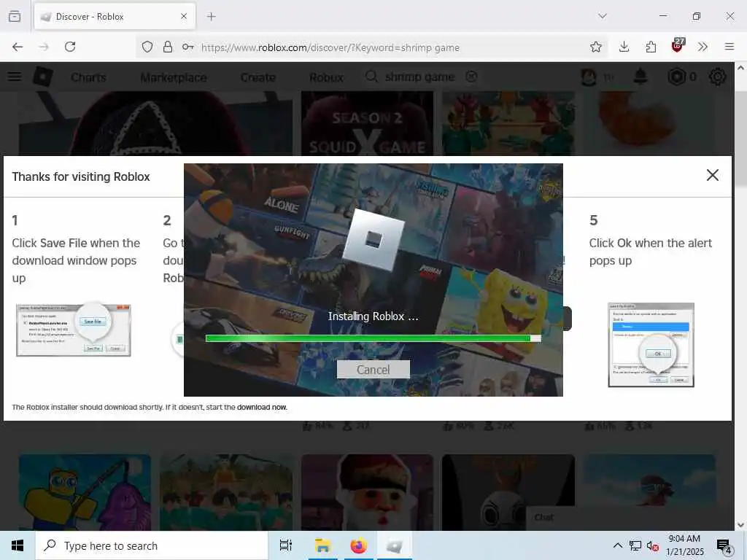The height and width of the screenshot is (560, 747).
Task: Click the OK alert instruction image
Action: tap(651, 345)
